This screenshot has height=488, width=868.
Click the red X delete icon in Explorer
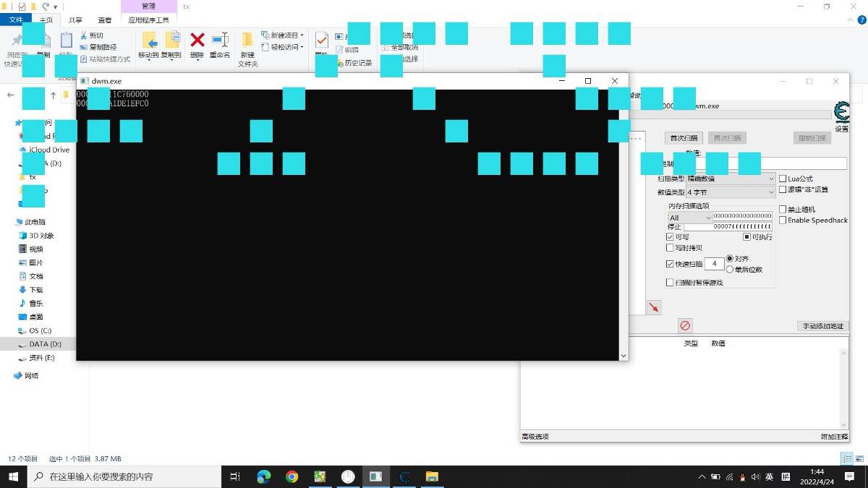click(197, 40)
